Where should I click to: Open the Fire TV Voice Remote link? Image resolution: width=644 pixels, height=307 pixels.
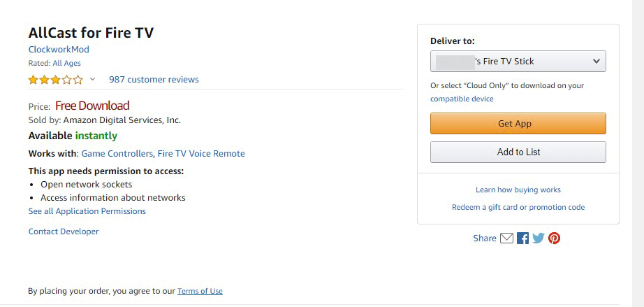pos(201,154)
